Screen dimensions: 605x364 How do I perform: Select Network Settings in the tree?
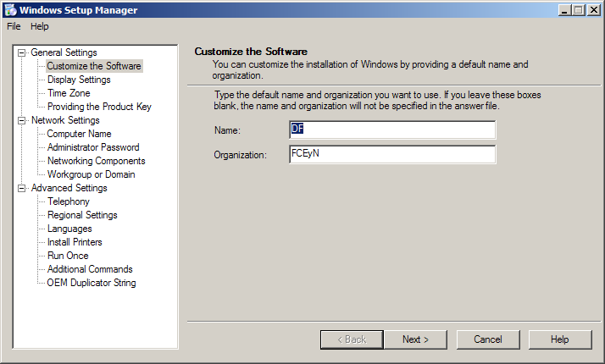coord(65,120)
